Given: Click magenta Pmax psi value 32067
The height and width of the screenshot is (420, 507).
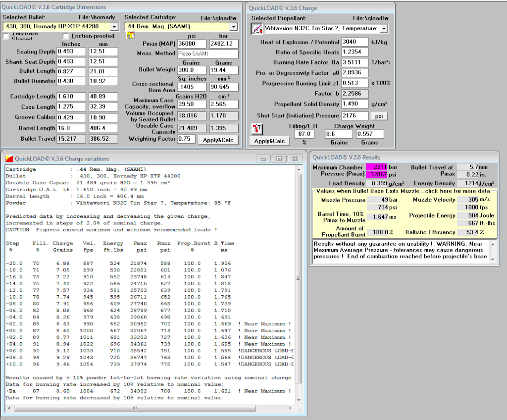Looking at the screenshot, I should click(x=377, y=174).
